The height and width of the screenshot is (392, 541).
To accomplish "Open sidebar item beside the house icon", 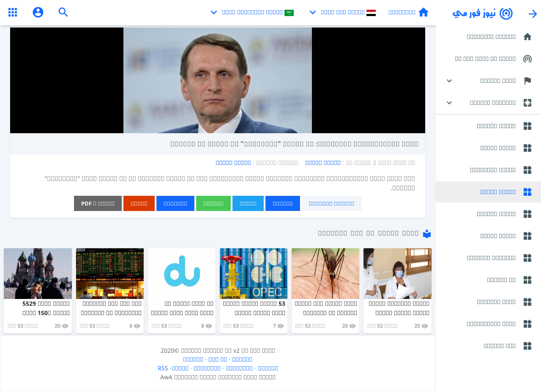I will [x=491, y=37].
